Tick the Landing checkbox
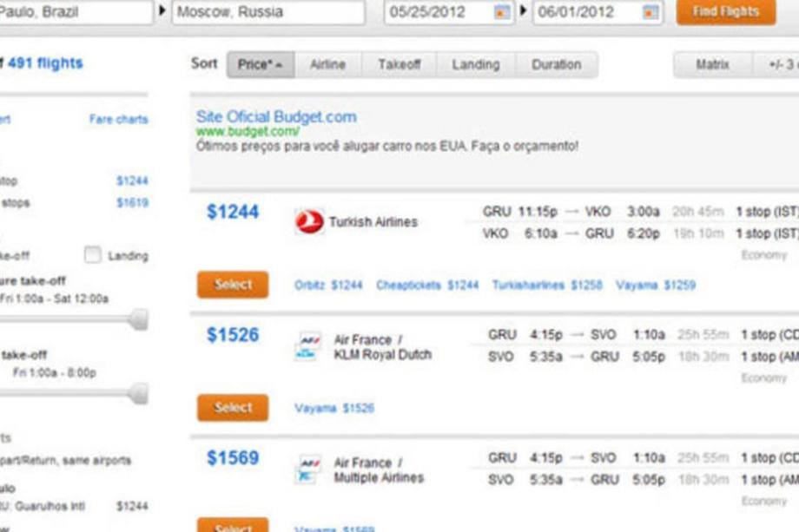This screenshot has height=532, width=799. coord(92,254)
